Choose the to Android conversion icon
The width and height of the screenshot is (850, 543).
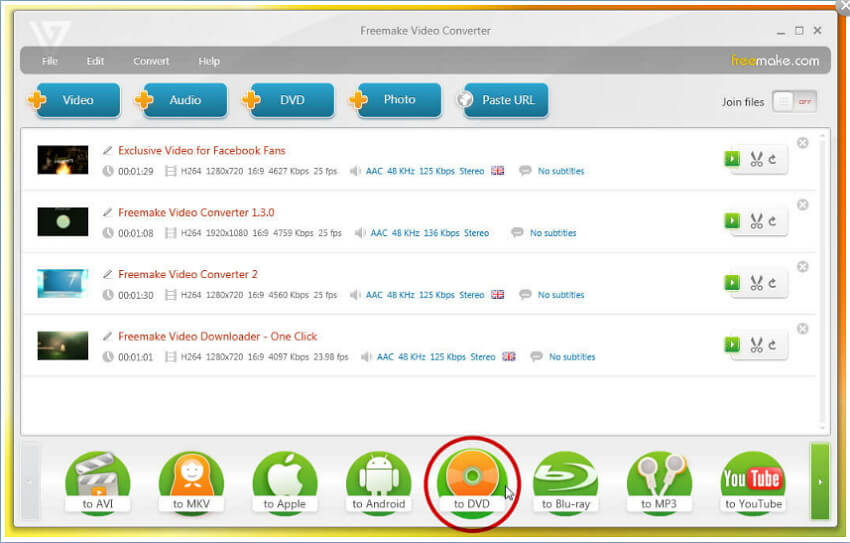(x=378, y=482)
